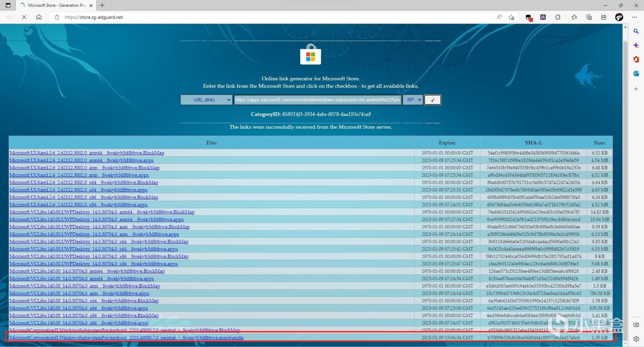Image resolution: width=644 pixels, height=347 pixels.
Task: Share this page
Action: (604, 17)
